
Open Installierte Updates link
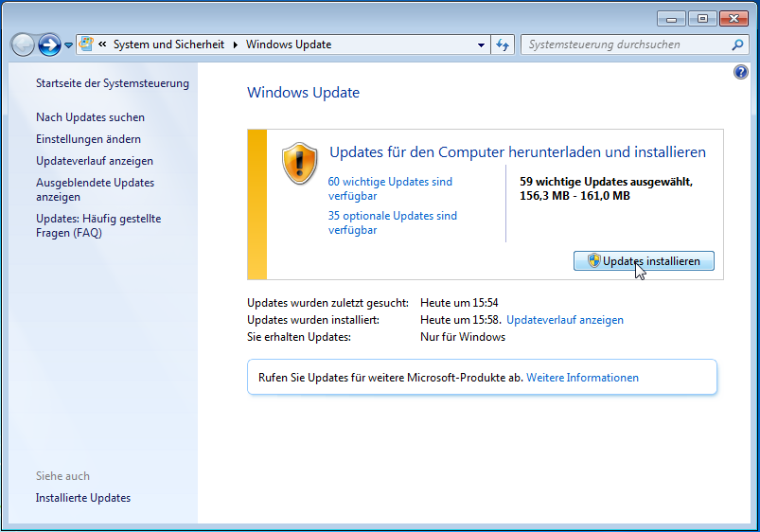(x=83, y=498)
